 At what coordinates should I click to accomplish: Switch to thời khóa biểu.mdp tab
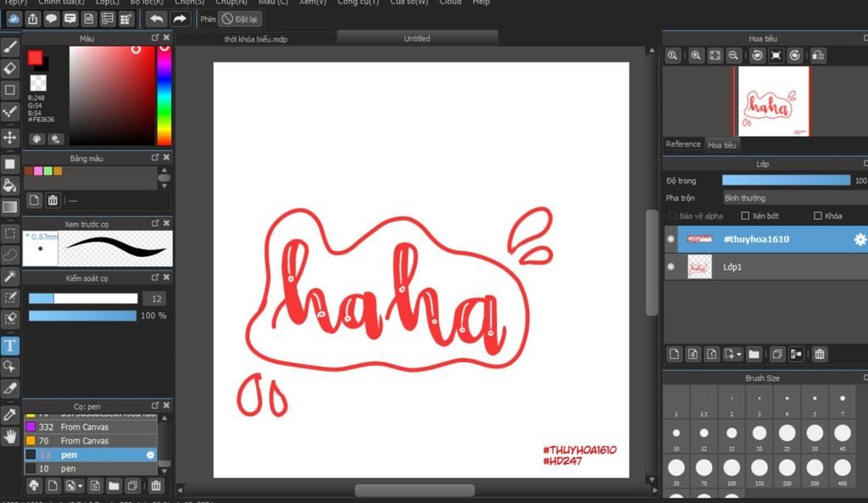click(256, 39)
